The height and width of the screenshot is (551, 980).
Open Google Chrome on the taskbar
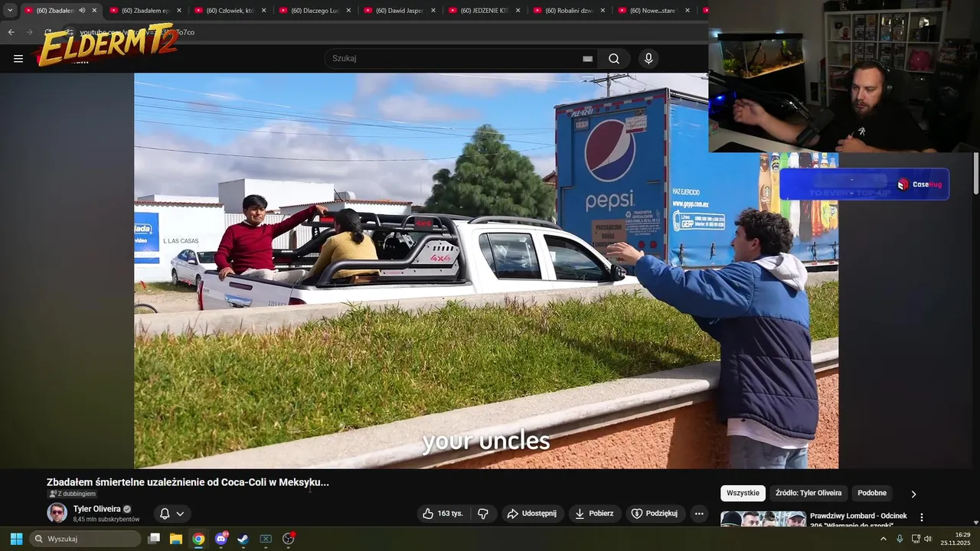click(x=198, y=539)
